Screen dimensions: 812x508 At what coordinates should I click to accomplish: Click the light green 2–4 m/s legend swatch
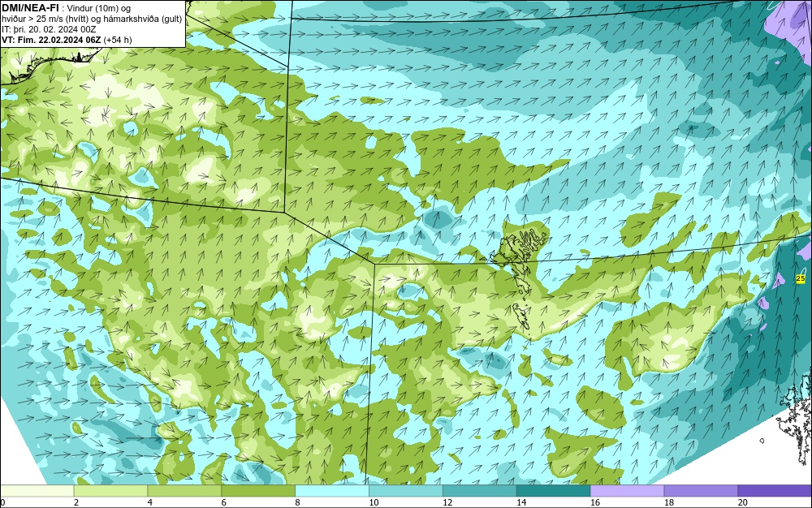(110, 491)
